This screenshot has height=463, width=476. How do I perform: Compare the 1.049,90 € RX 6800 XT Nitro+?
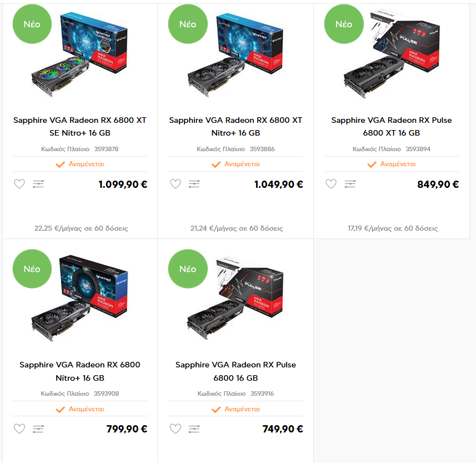(194, 184)
